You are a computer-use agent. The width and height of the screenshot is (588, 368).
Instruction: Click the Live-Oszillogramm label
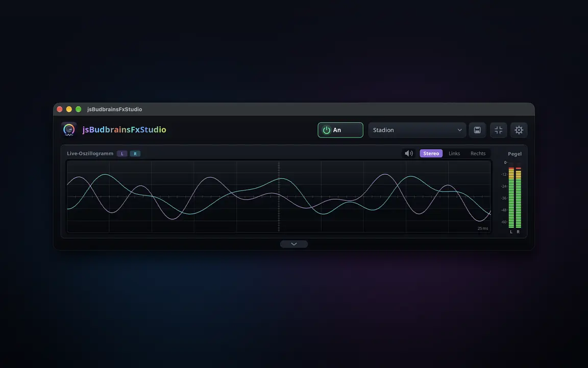[x=90, y=153]
